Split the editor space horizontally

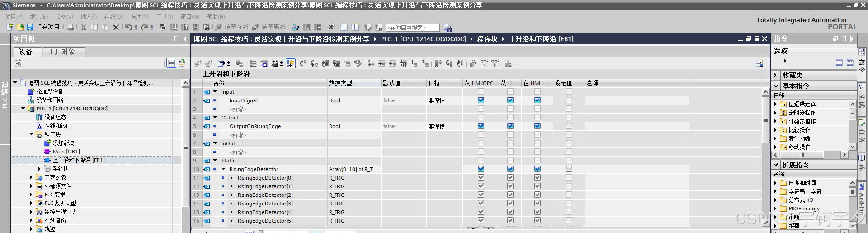click(x=344, y=27)
